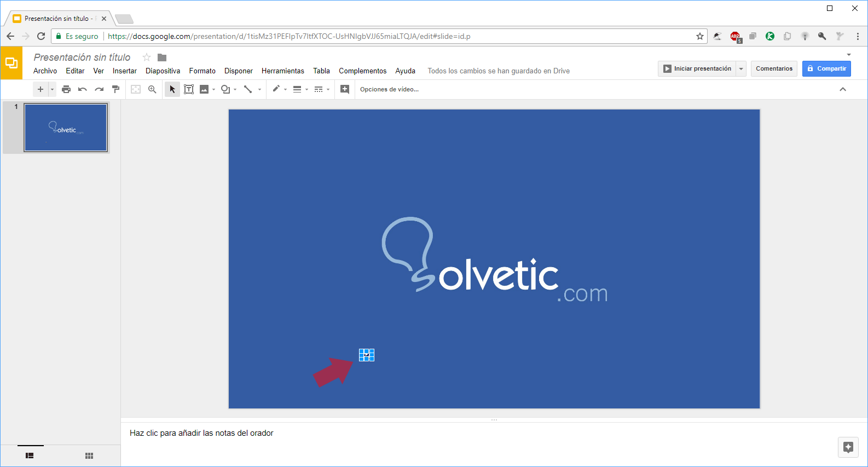This screenshot has width=868, height=467.
Task: Undo the last action
Action: [83, 89]
